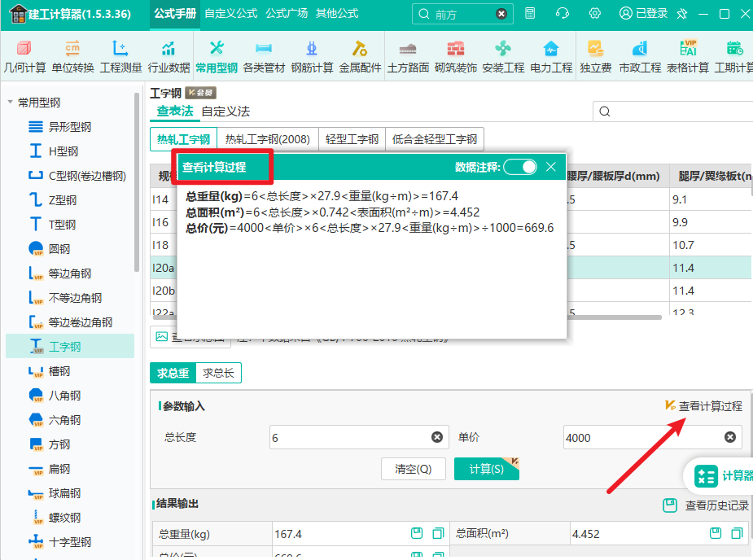Open 表格计算 VIP table calculation
Screen dimensions: 753x560
(688, 57)
